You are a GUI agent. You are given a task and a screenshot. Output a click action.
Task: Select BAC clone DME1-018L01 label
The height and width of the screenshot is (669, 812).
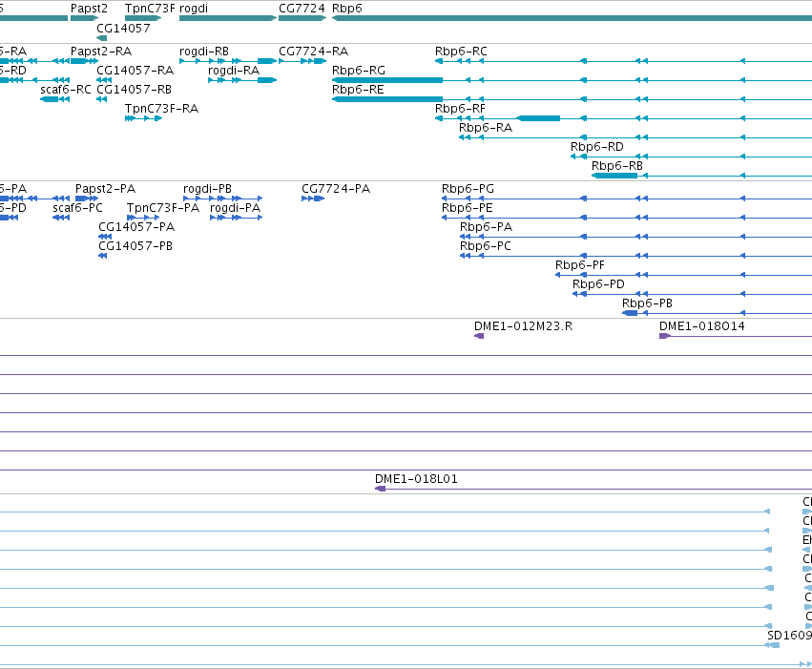(x=416, y=479)
